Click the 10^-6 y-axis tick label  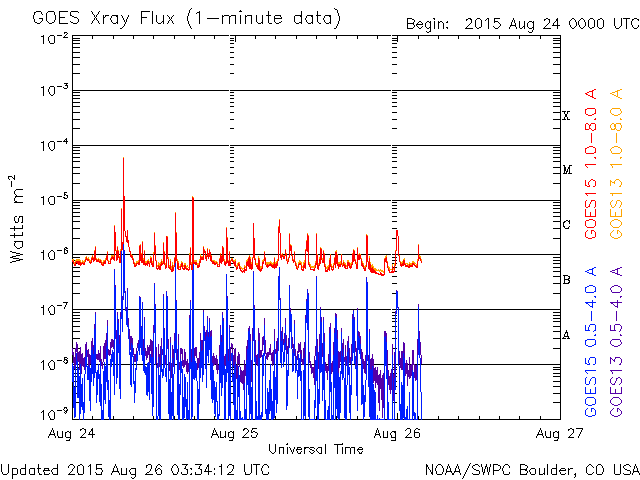click(54, 255)
